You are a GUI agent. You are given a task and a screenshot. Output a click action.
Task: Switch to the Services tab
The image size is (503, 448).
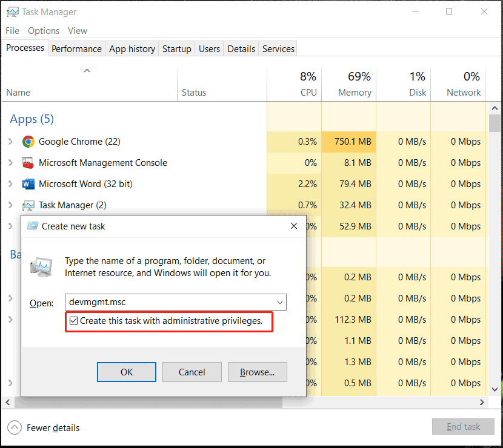(278, 48)
